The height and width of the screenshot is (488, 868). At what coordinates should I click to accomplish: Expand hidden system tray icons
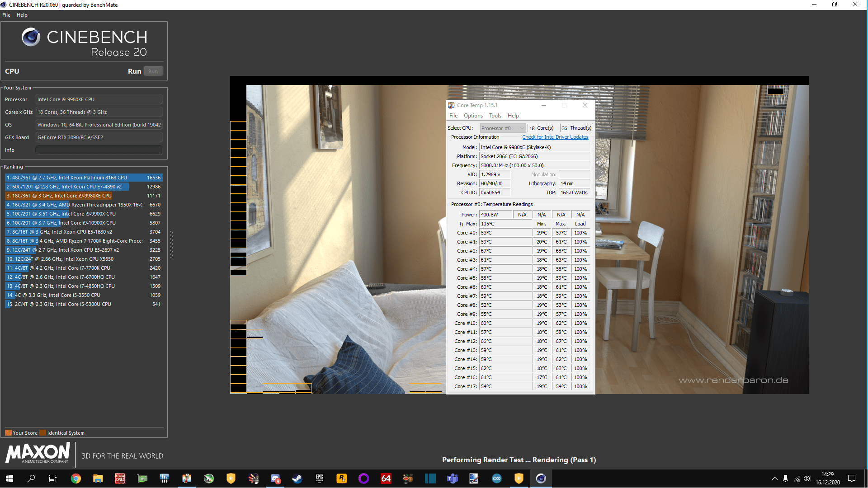774,479
